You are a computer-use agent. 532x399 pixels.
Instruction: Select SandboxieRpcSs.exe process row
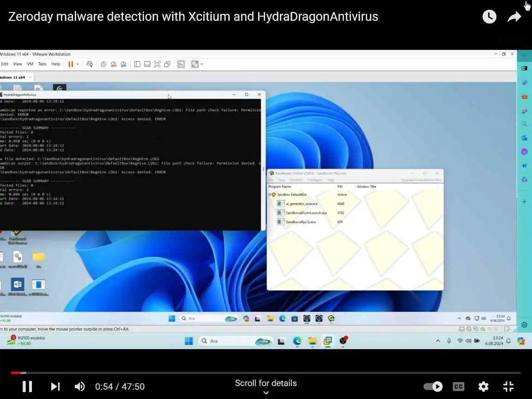pos(355,222)
